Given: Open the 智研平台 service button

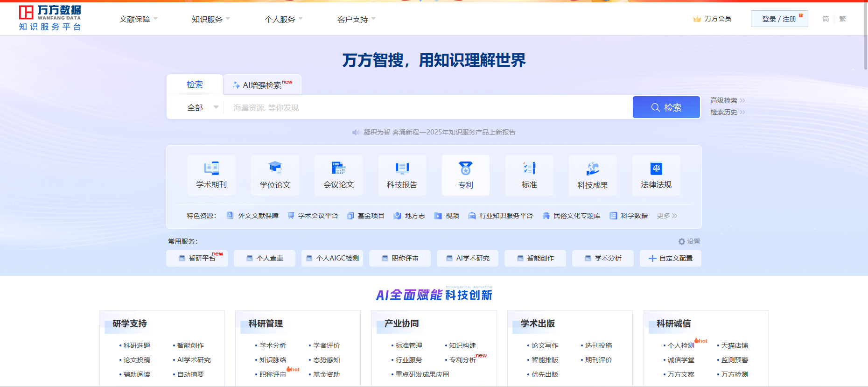Looking at the screenshot, I should point(197,258).
